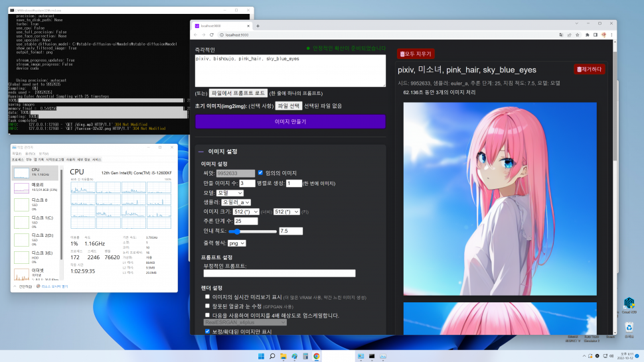The height and width of the screenshot is (362, 644).
Task: Select Disk 1 (C:) in the Task Manager sidebar
Action: (36, 222)
